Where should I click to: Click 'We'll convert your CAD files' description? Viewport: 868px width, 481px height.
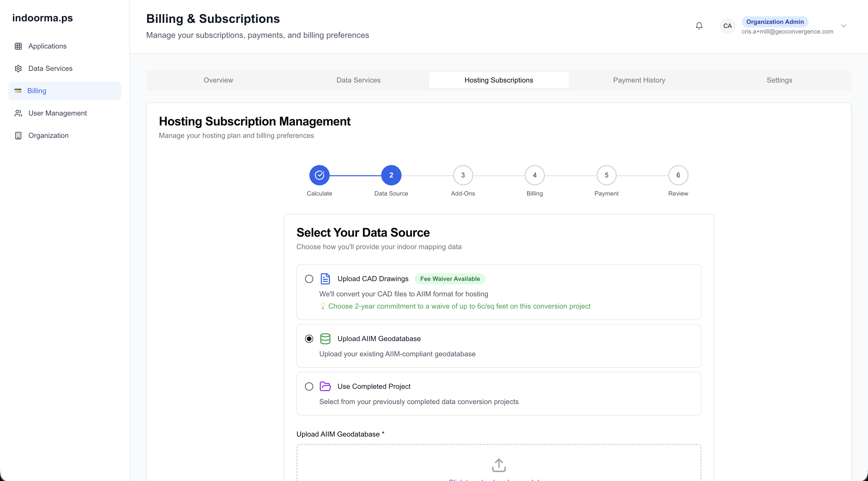pyautogui.click(x=404, y=294)
